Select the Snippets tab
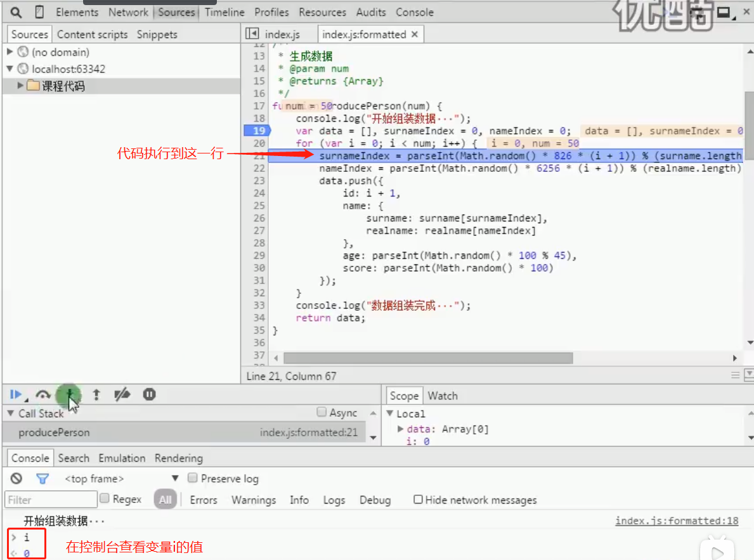 click(x=157, y=35)
